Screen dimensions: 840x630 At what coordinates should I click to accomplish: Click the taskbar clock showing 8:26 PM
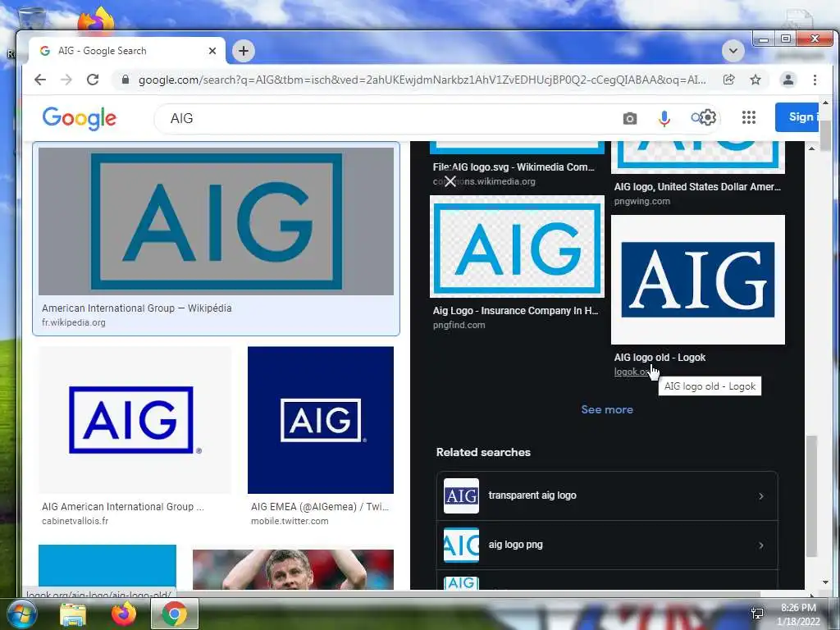[798, 614]
